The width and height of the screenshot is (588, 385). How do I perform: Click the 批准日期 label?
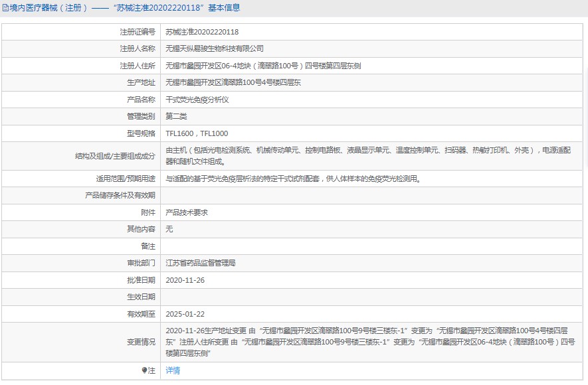click(141, 281)
